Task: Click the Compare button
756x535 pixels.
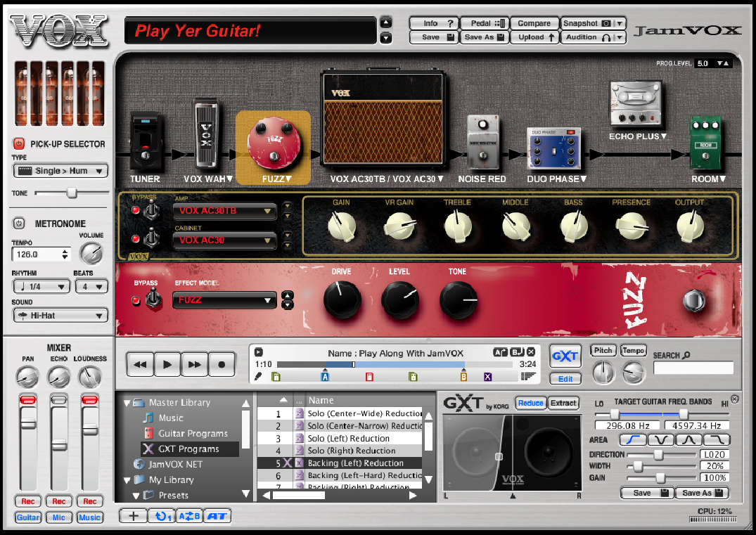Action: point(534,23)
